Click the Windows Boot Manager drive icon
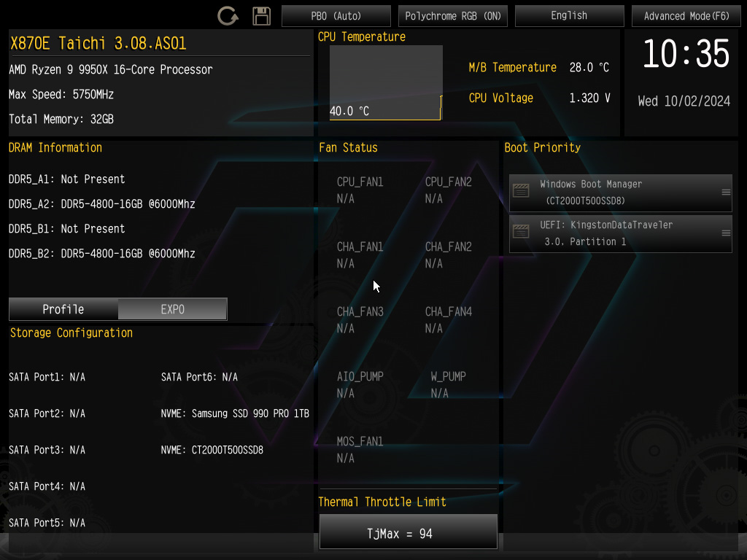 521,192
